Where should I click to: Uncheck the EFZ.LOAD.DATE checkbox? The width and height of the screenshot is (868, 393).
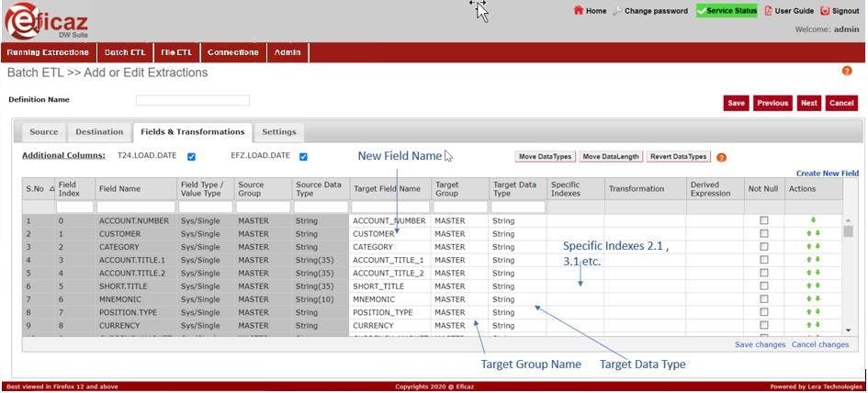tap(303, 157)
